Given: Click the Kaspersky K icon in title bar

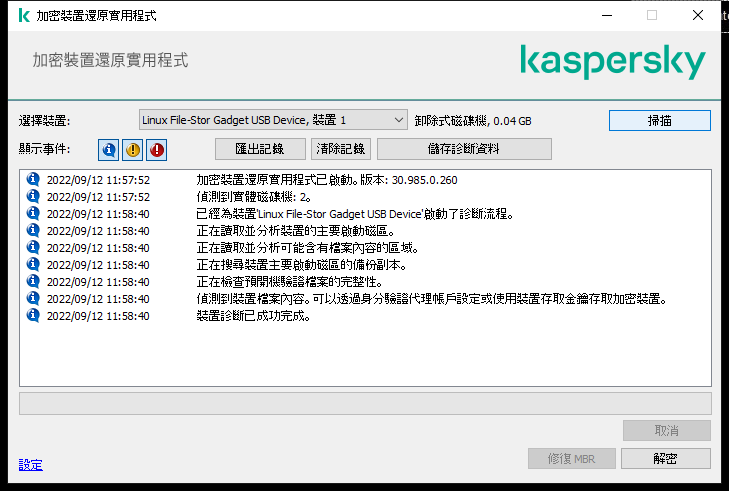Looking at the screenshot, I should pyautogui.click(x=24, y=15).
